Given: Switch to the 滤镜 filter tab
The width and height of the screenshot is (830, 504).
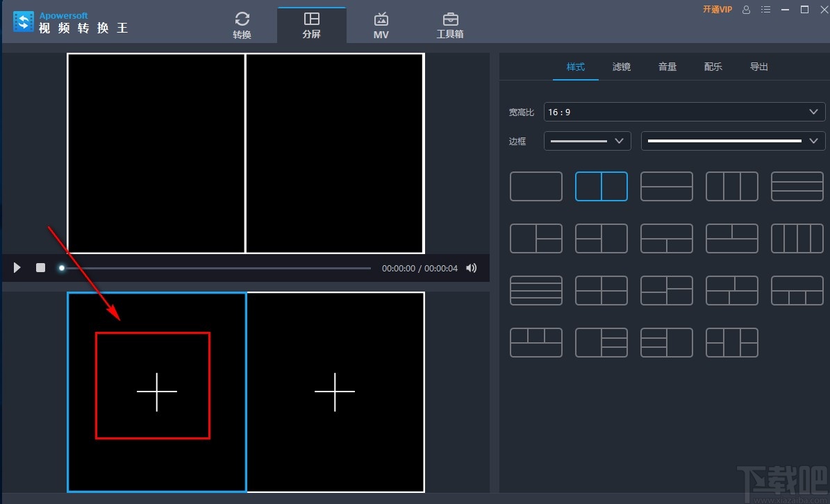Looking at the screenshot, I should [x=622, y=67].
